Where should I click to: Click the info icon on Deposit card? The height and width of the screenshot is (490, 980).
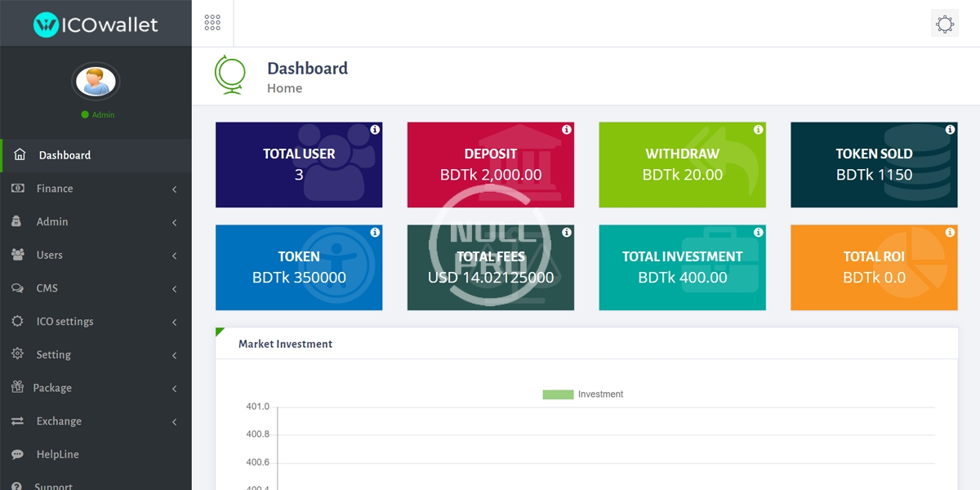click(567, 130)
